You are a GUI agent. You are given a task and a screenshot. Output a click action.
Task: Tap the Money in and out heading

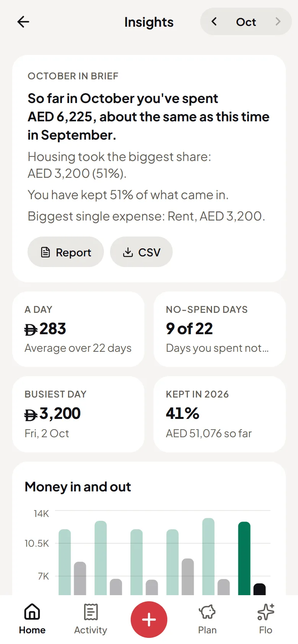pyautogui.click(x=78, y=487)
